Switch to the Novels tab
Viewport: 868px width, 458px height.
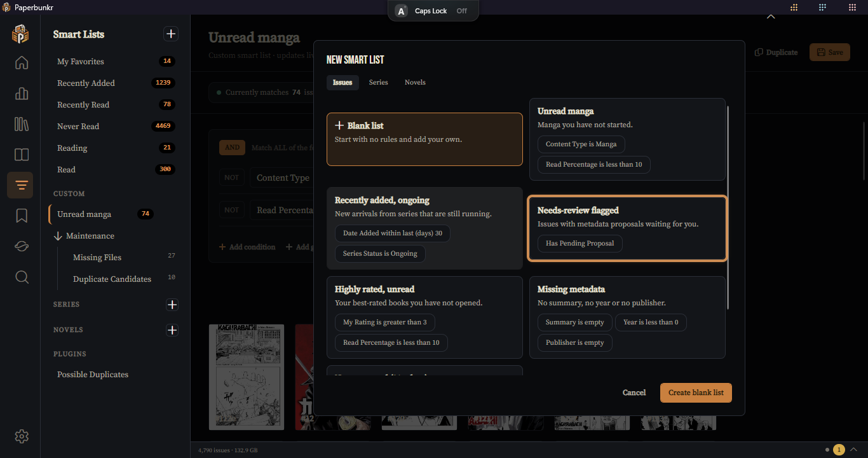[x=415, y=83]
